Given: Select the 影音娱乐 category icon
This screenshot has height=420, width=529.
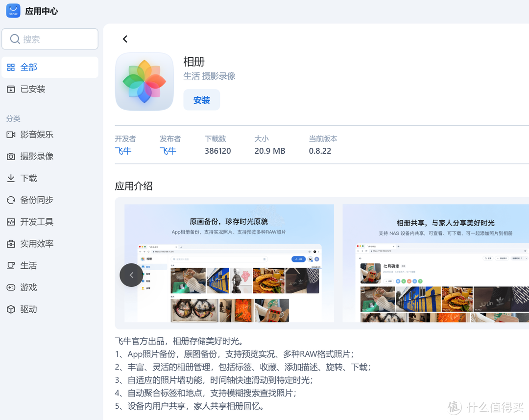Looking at the screenshot, I should (11, 135).
